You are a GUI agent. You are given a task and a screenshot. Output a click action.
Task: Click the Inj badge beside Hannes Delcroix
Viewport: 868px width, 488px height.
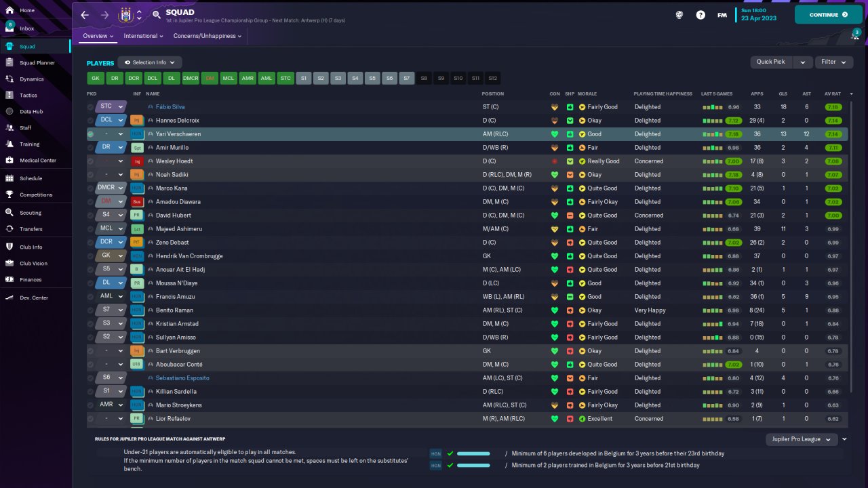[137, 121]
